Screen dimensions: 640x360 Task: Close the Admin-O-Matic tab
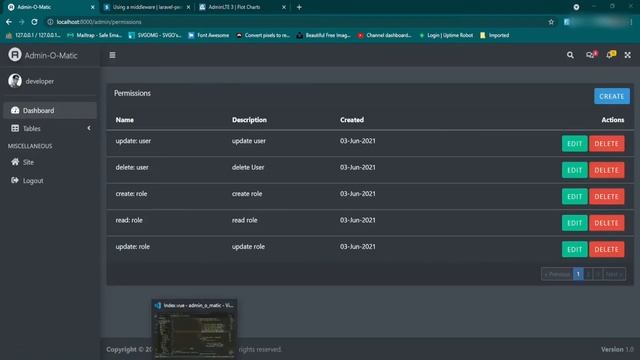pos(93,7)
